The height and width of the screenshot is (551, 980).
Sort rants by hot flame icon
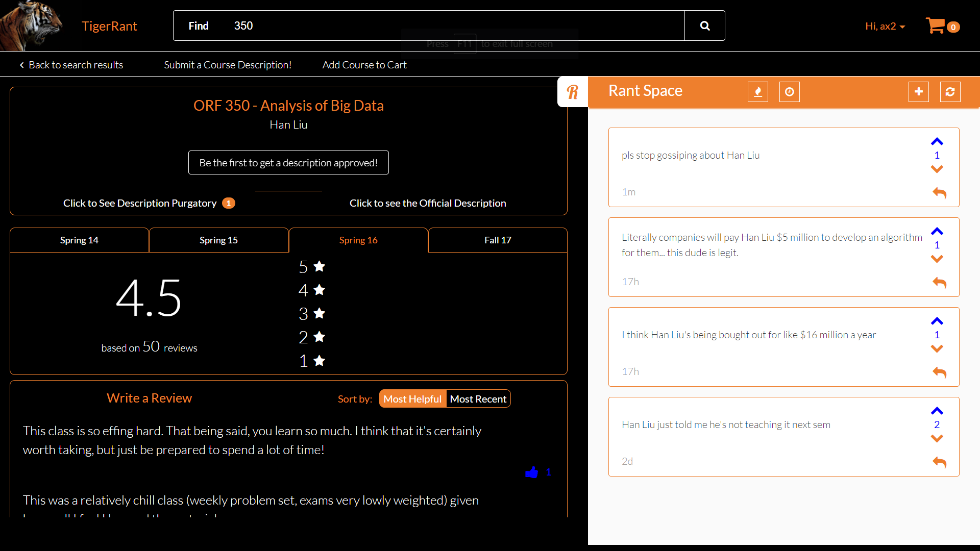[x=757, y=92]
